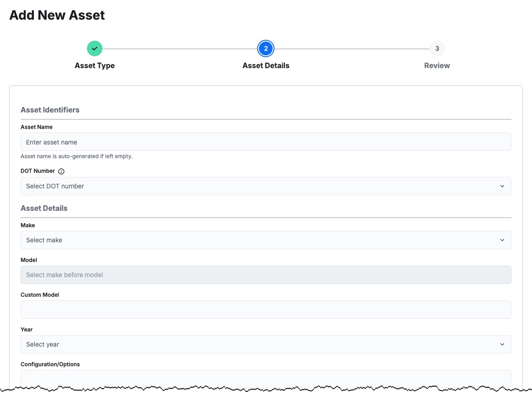Click the Asset Identifiers section heading
Image resolution: width=532 pixels, height=401 pixels.
tap(50, 110)
